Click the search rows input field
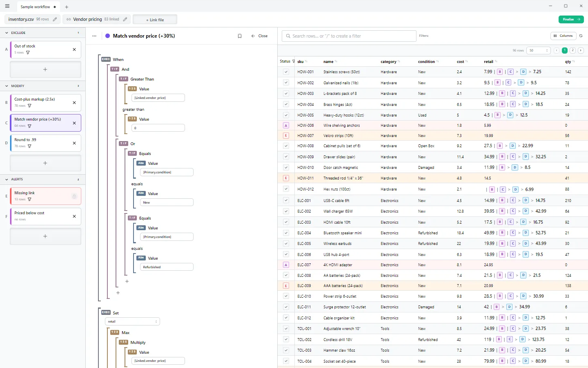 pyautogui.click(x=349, y=36)
